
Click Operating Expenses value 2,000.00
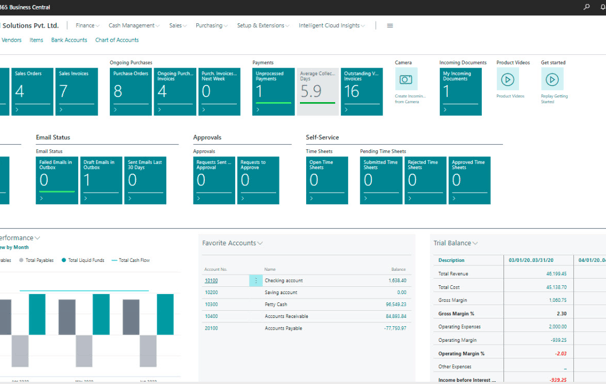point(557,326)
